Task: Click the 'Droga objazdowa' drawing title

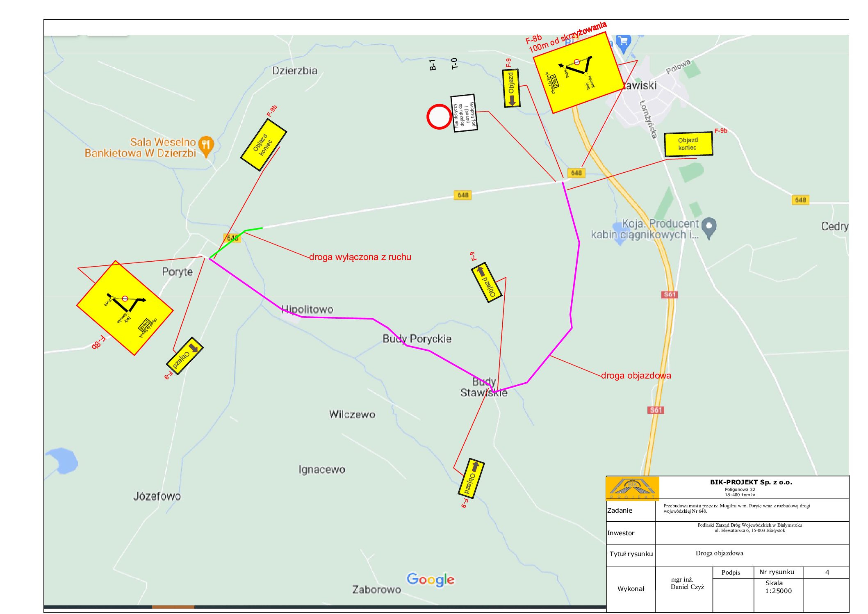Action: (x=720, y=553)
